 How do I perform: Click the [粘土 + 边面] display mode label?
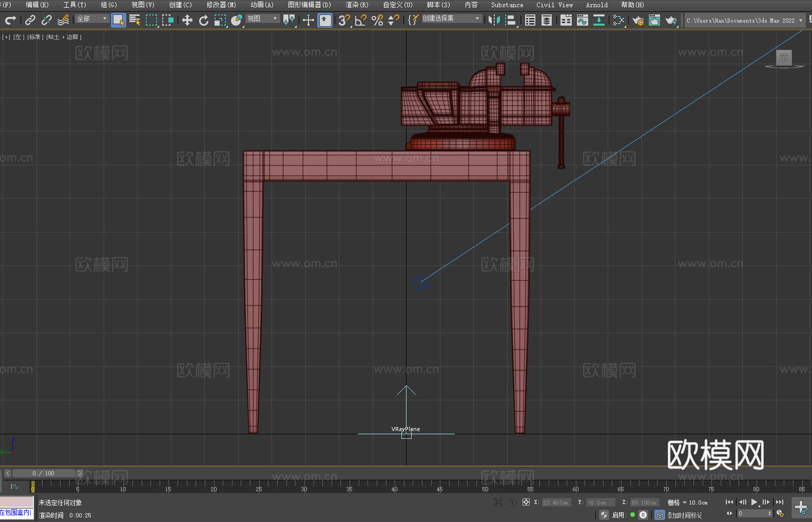pyautogui.click(x=64, y=37)
